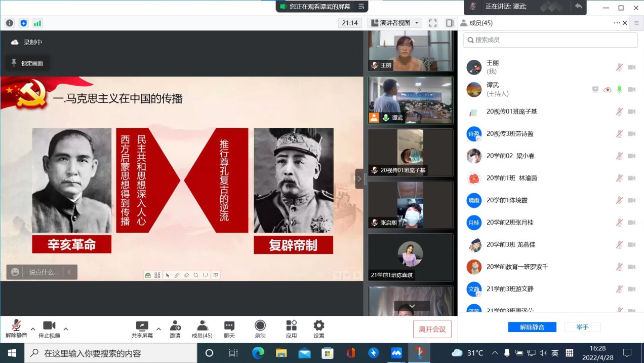Click the Search Members (搜索成员) field
Viewport: 644px width, 363px height.
click(x=550, y=40)
